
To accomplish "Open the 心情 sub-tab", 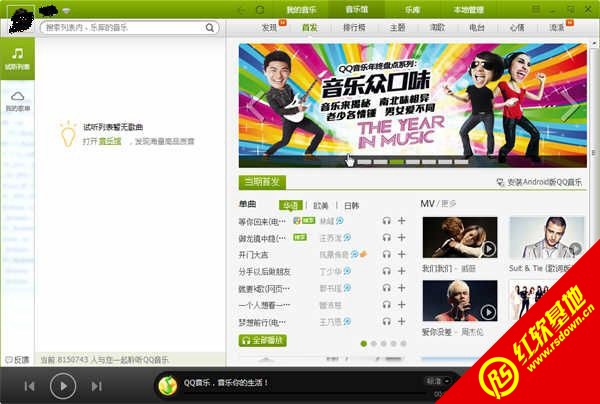I will 517,28.
